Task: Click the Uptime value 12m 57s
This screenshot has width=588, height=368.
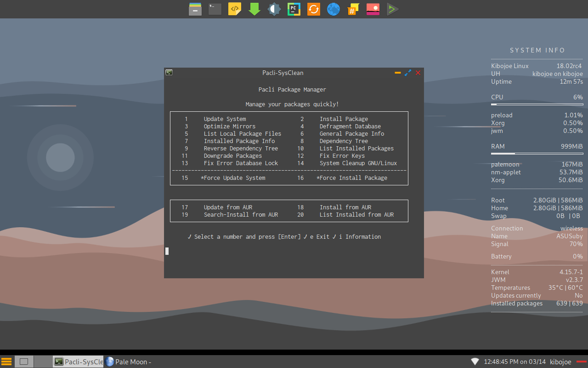Action: click(x=571, y=81)
